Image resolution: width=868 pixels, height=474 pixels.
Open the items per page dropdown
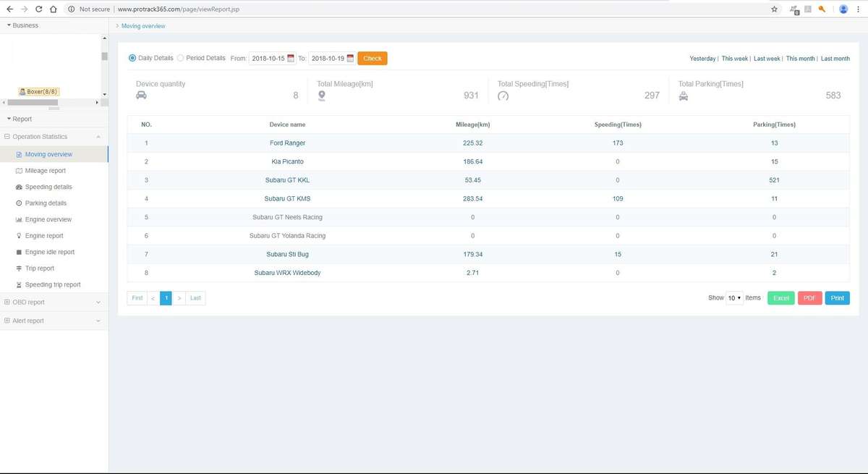734,298
